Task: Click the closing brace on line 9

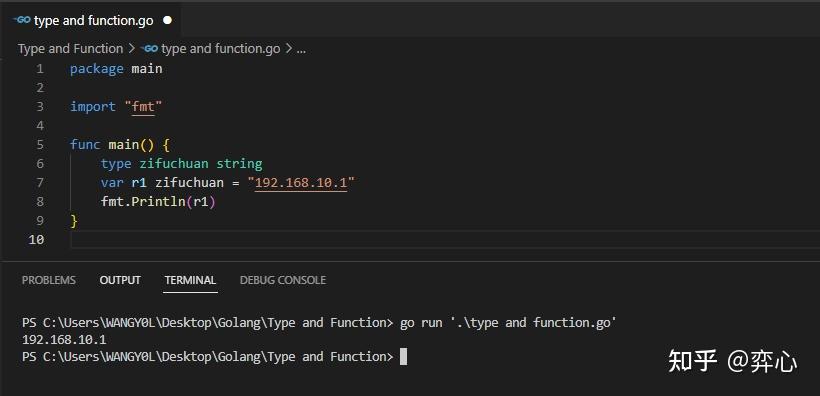Action: pos(74,221)
